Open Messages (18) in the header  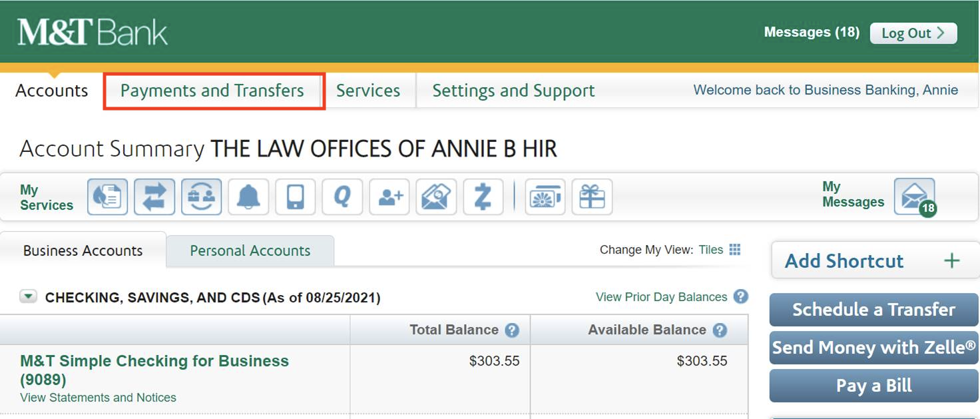click(812, 31)
